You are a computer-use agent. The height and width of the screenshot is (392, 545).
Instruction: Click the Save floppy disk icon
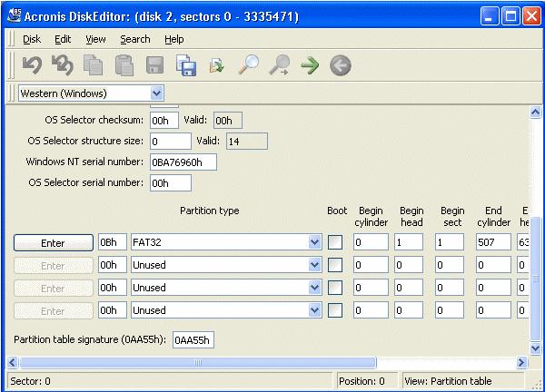click(x=155, y=65)
